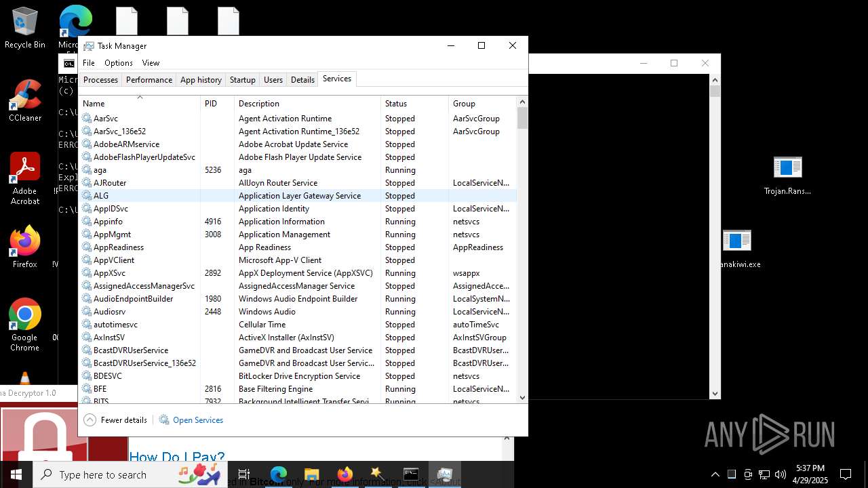Launch Firefox from the desktop icon
Screen dimensions: 868x488
25,247
